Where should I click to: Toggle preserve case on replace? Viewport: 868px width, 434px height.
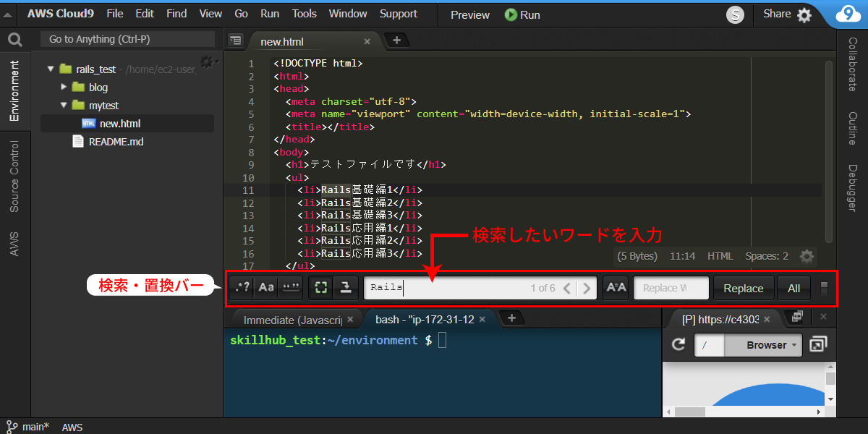point(616,288)
